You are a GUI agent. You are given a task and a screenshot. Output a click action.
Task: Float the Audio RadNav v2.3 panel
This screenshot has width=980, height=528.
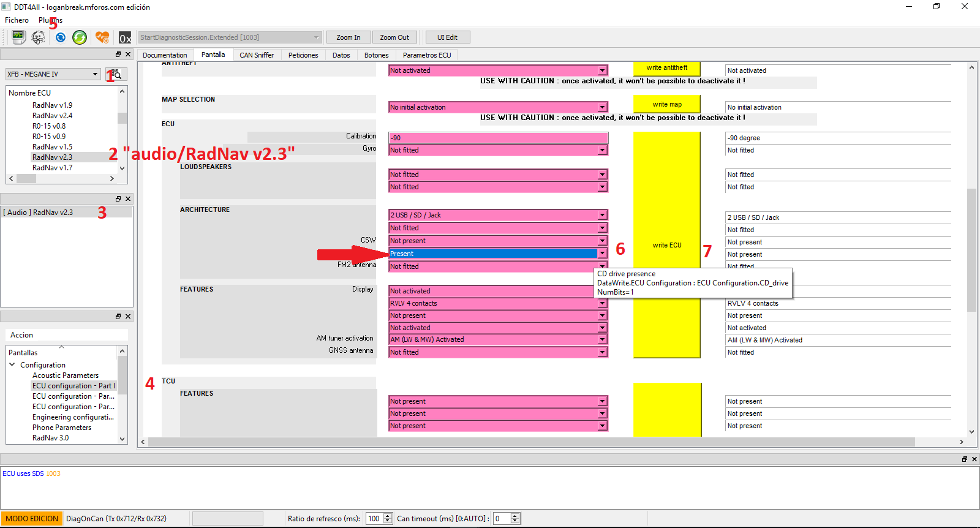(119, 198)
